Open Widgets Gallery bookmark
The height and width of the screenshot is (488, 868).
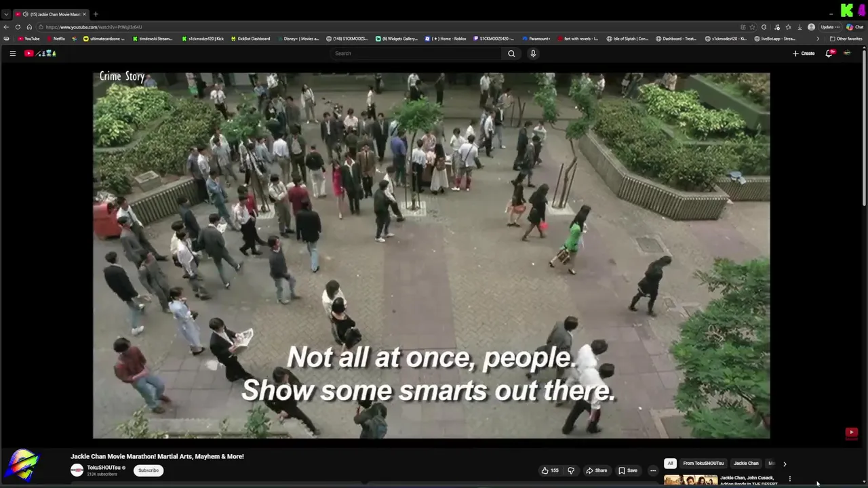pyautogui.click(x=397, y=39)
